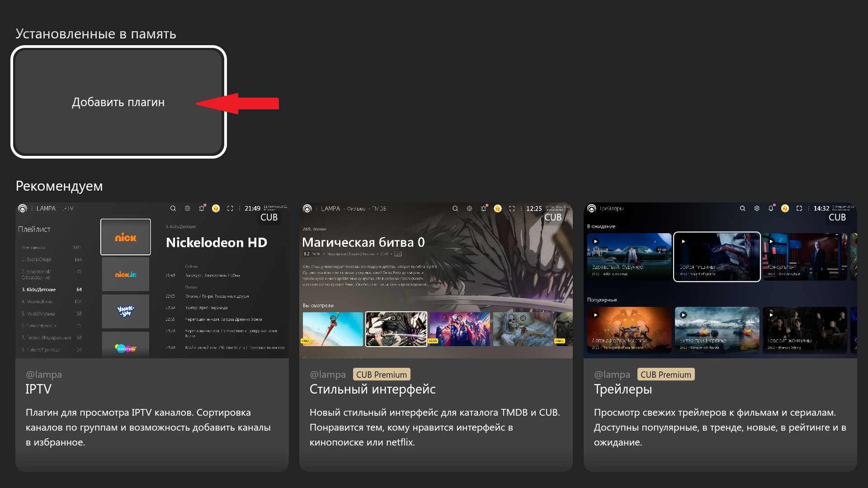Select the "Стильный интерфейс" plugin title
Screen dimensions: 868x488
pyautogui.click(x=373, y=389)
